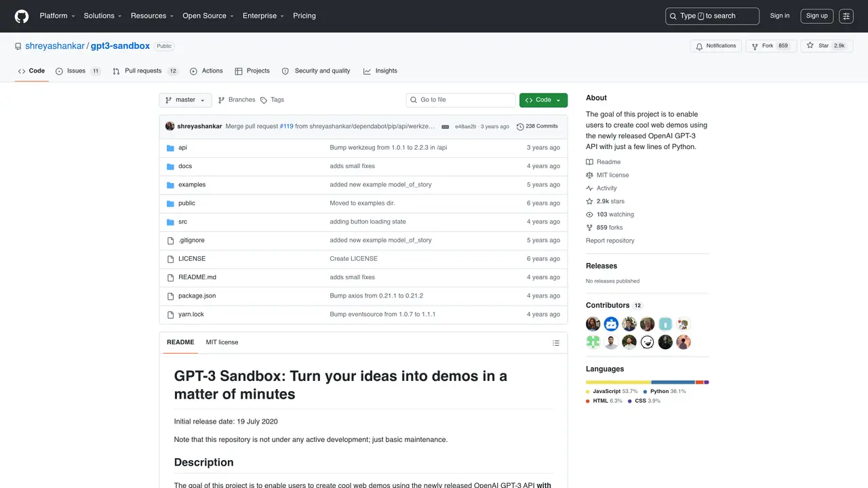This screenshot has width=868, height=488.
Task: Click Report repository link
Action: (610, 241)
